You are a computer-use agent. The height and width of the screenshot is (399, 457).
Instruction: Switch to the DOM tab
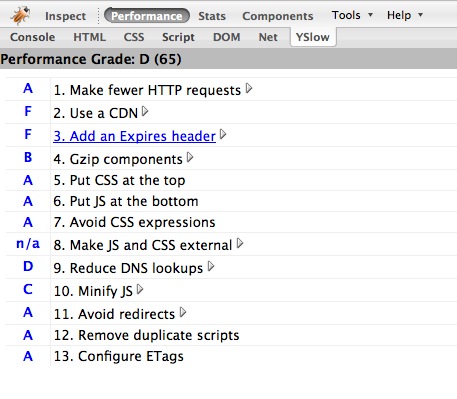(227, 37)
